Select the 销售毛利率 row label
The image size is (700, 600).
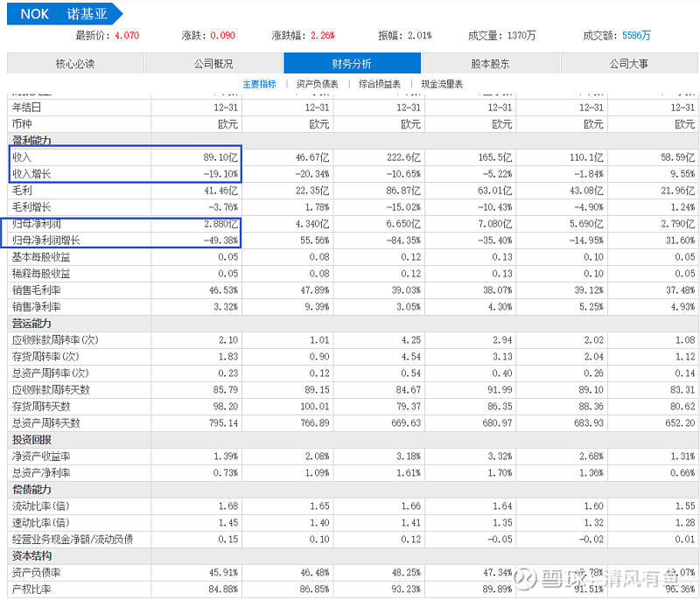click(x=36, y=290)
